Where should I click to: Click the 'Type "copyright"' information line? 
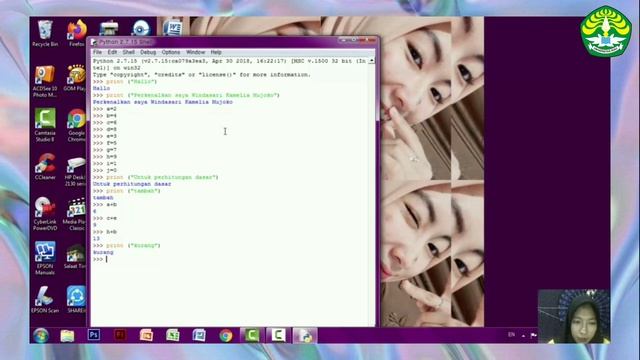pyautogui.click(x=202, y=75)
